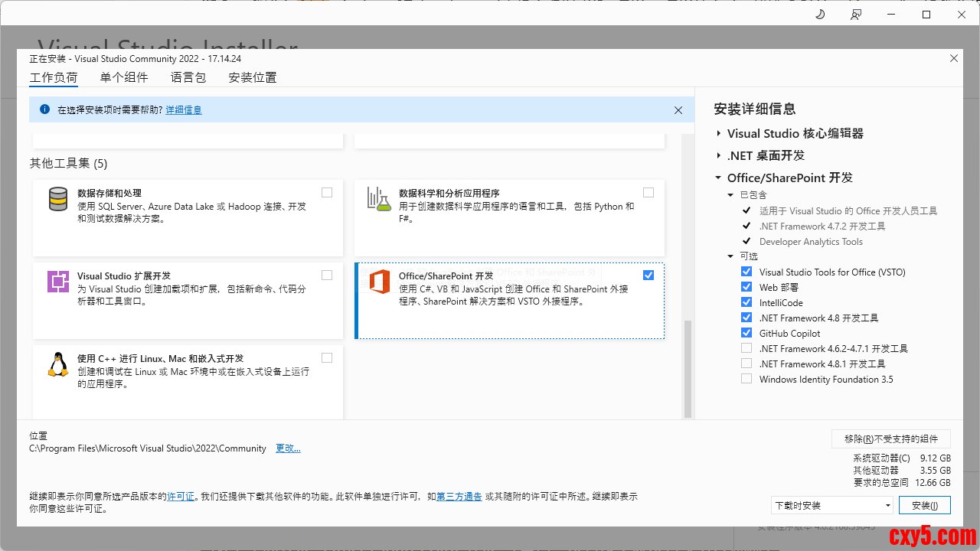980x551 pixels.
Task: Click the Developer Analytics Tools item
Action: [x=811, y=241]
